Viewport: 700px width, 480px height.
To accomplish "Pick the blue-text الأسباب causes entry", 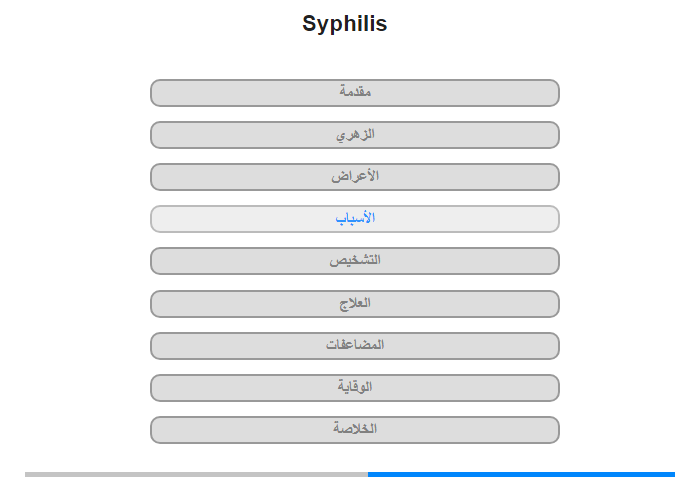I will click(355, 219).
